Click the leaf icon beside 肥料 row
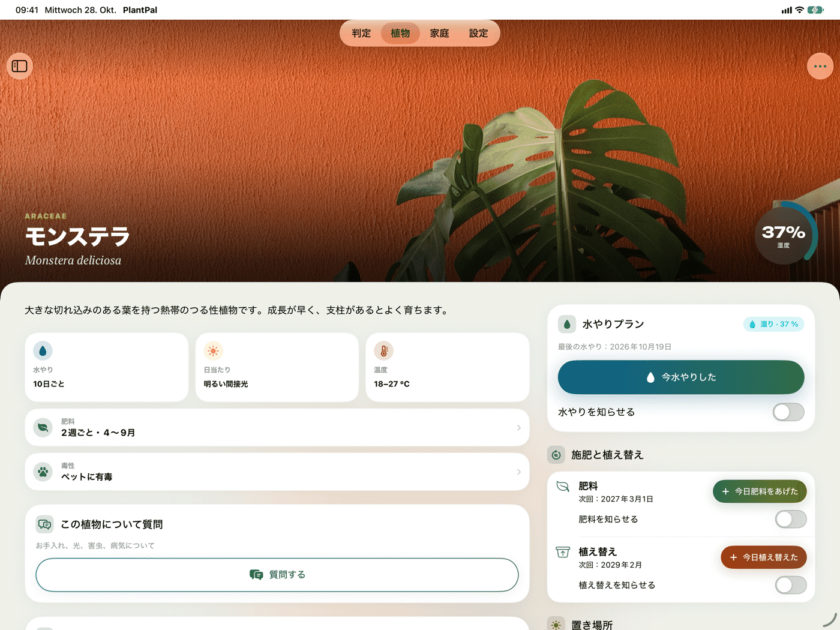Viewport: 840px width, 630px height. pos(43,427)
